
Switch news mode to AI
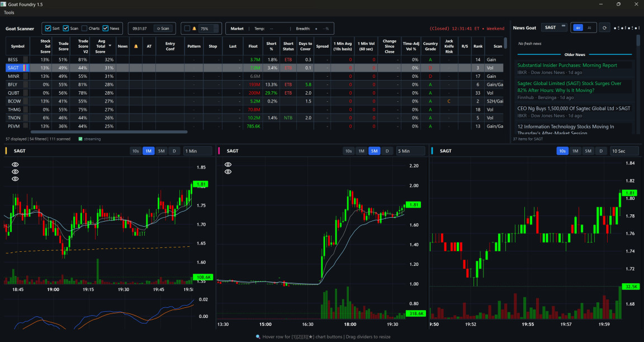click(x=589, y=28)
